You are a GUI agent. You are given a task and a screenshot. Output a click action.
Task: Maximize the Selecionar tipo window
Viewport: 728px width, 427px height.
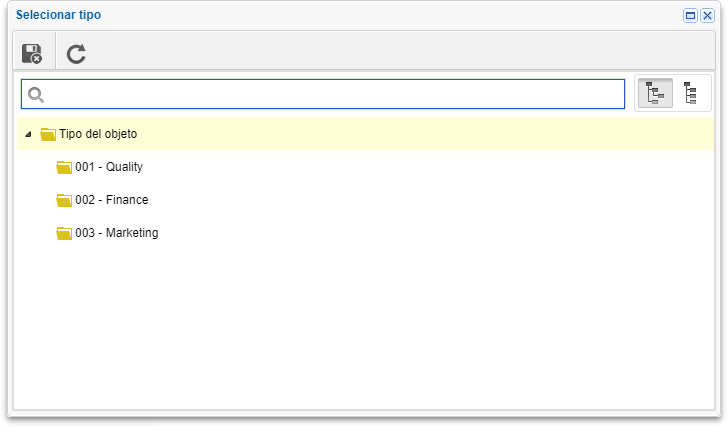(690, 16)
